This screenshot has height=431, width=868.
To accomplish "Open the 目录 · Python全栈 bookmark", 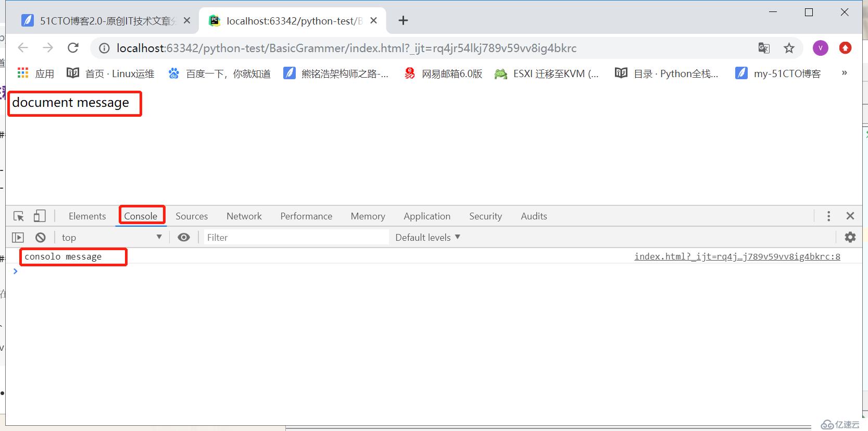I will [x=666, y=73].
